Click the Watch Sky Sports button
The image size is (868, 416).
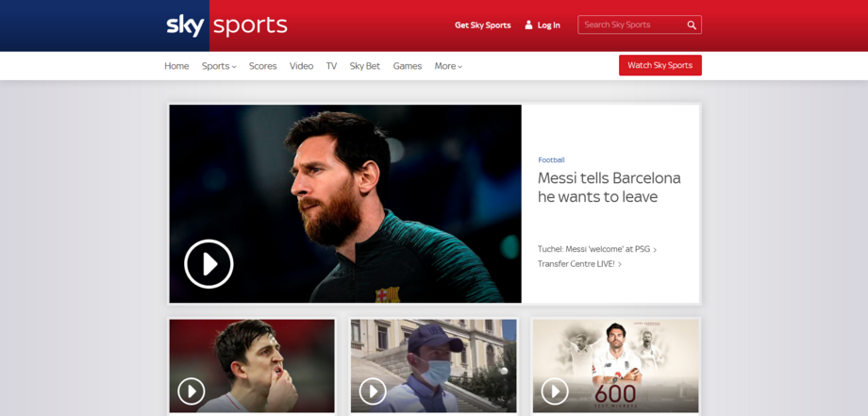coord(659,65)
